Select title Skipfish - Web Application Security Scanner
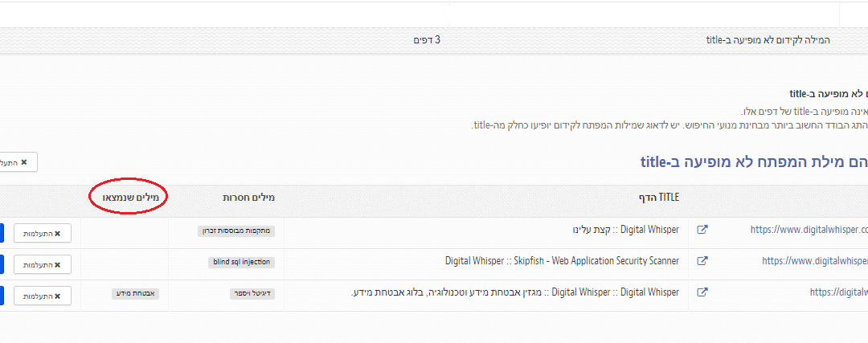 click(x=562, y=261)
